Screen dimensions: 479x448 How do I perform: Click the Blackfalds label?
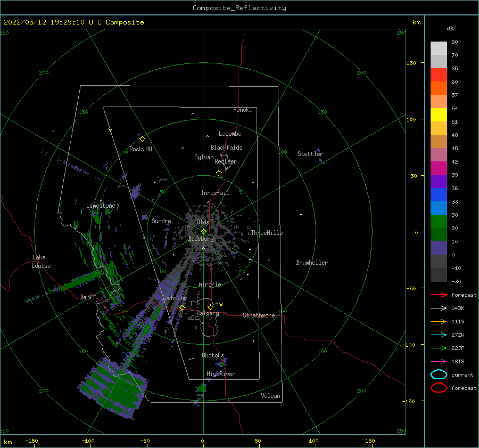click(x=226, y=148)
